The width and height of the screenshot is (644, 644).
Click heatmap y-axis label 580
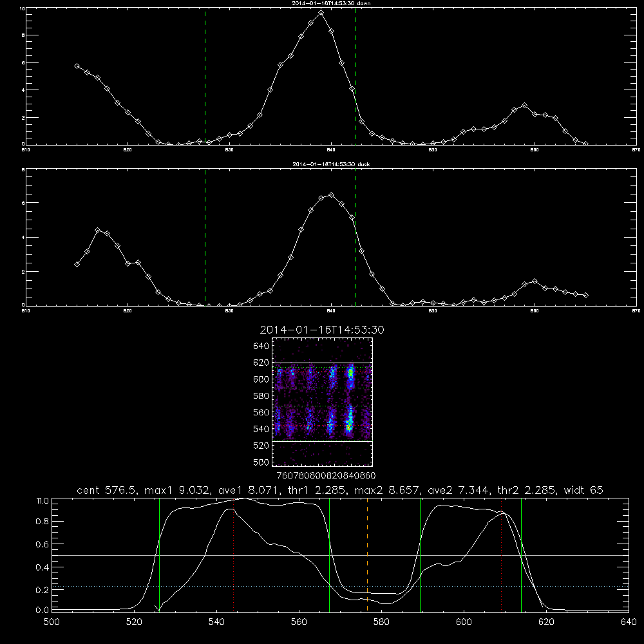[x=261, y=396]
